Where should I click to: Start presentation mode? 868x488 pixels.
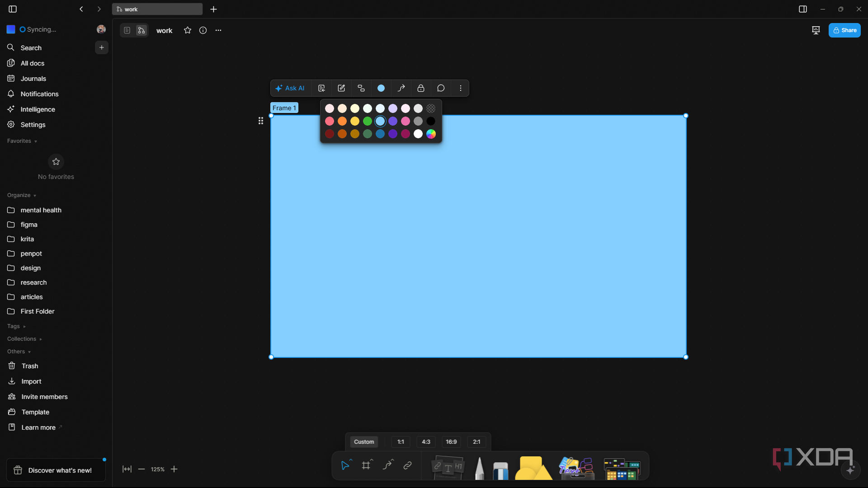pos(816,30)
